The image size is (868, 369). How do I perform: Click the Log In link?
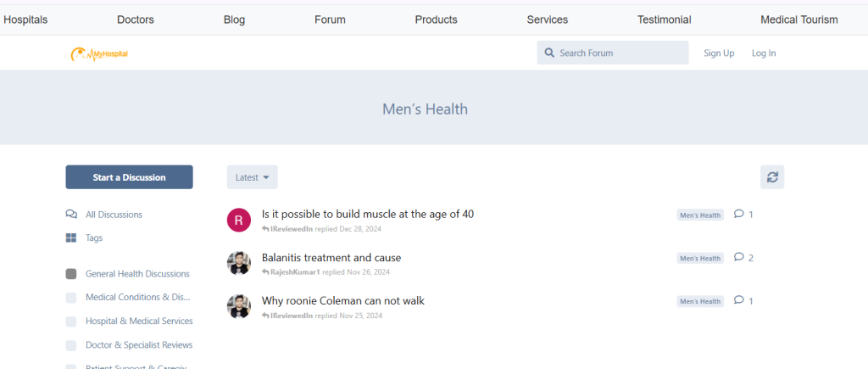tap(763, 53)
